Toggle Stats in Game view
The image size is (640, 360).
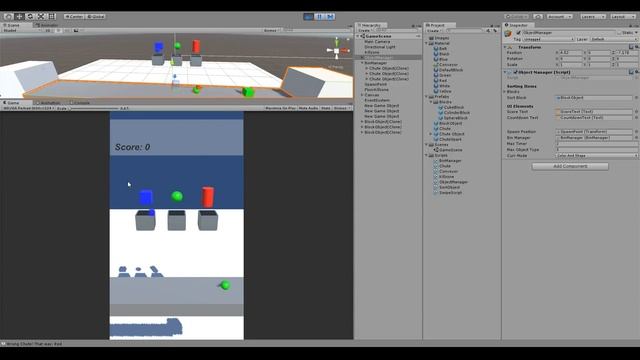click(x=326, y=108)
